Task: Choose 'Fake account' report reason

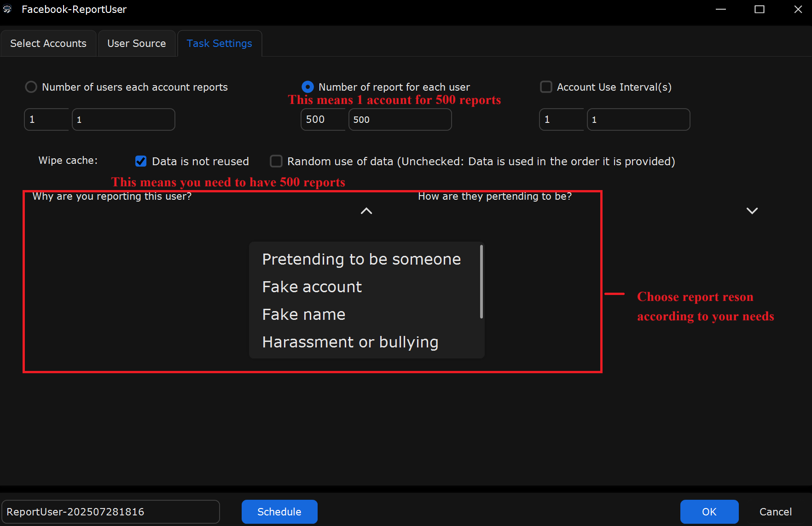Action: (x=312, y=287)
